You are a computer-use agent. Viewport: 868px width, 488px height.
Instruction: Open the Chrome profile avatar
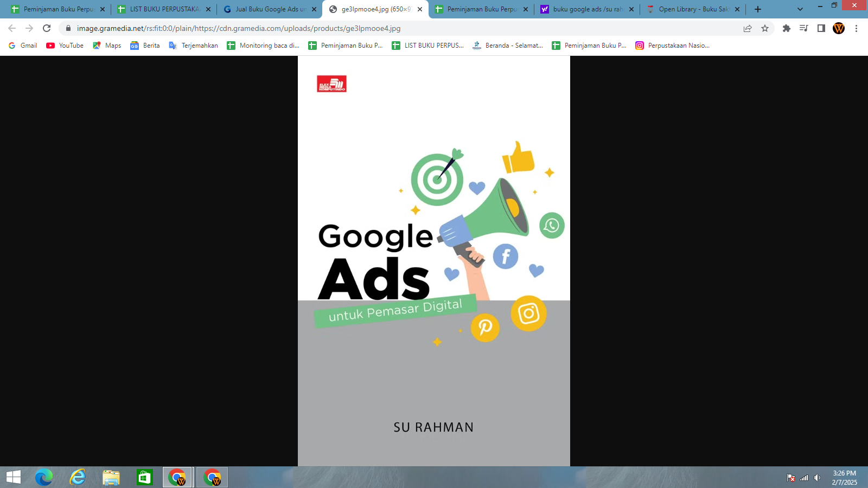[839, 28]
